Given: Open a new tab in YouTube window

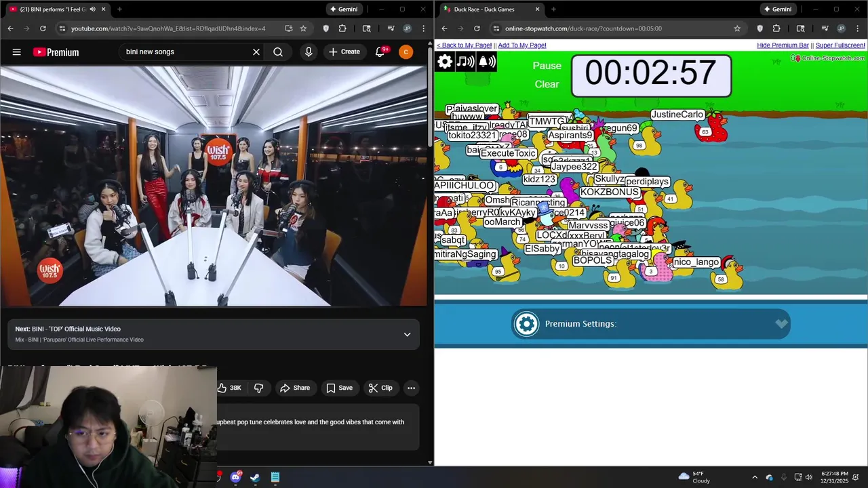Looking at the screenshot, I should [x=119, y=9].
